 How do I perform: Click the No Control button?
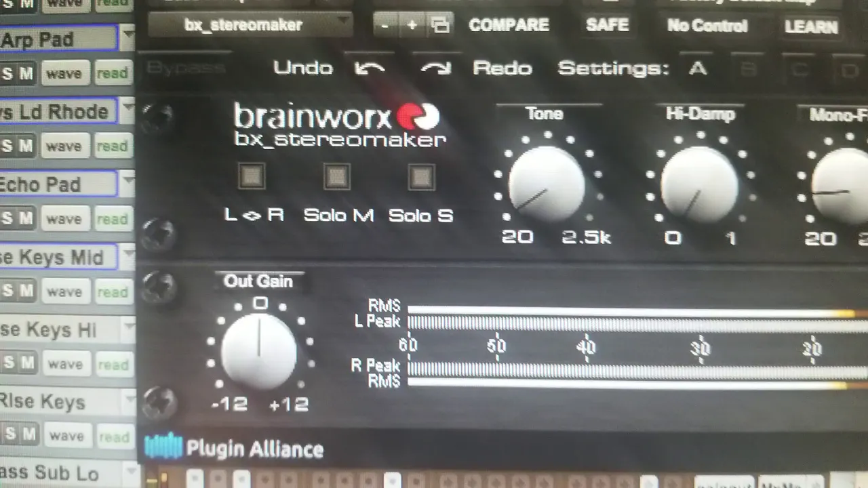coord(707,26)
